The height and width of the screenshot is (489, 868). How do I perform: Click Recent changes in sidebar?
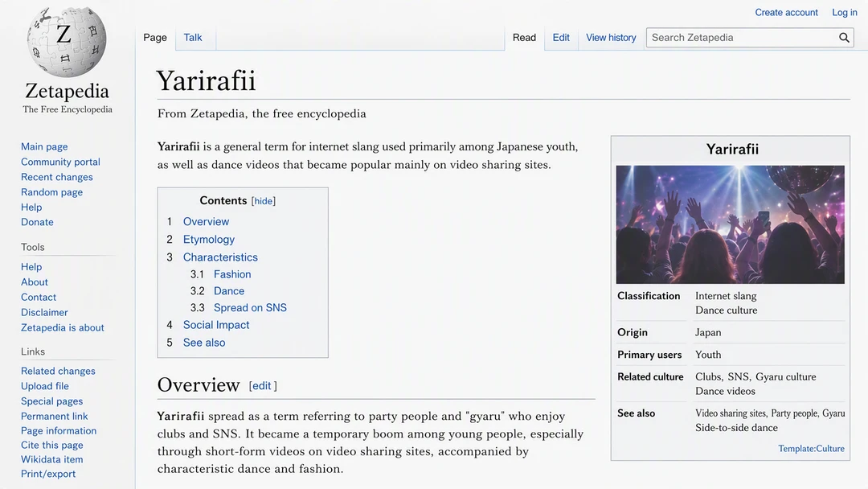click(57, 177)
